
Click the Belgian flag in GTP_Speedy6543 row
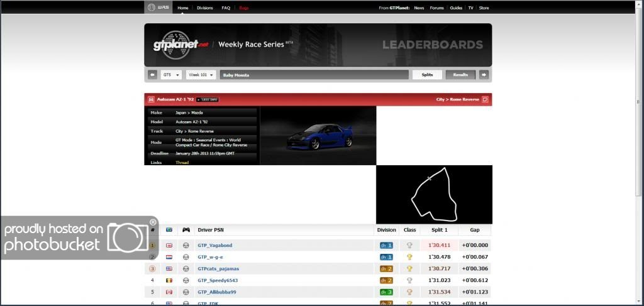click(169, 280)
